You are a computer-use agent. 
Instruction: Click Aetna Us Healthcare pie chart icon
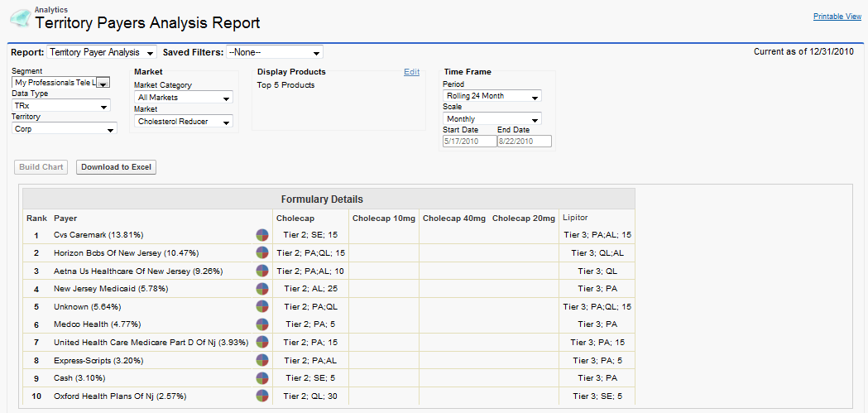point(262,271)
